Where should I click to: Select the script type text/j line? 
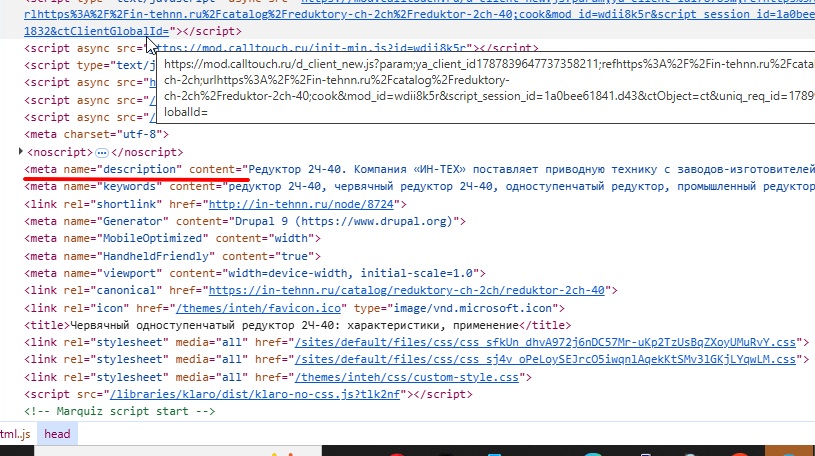90,65
